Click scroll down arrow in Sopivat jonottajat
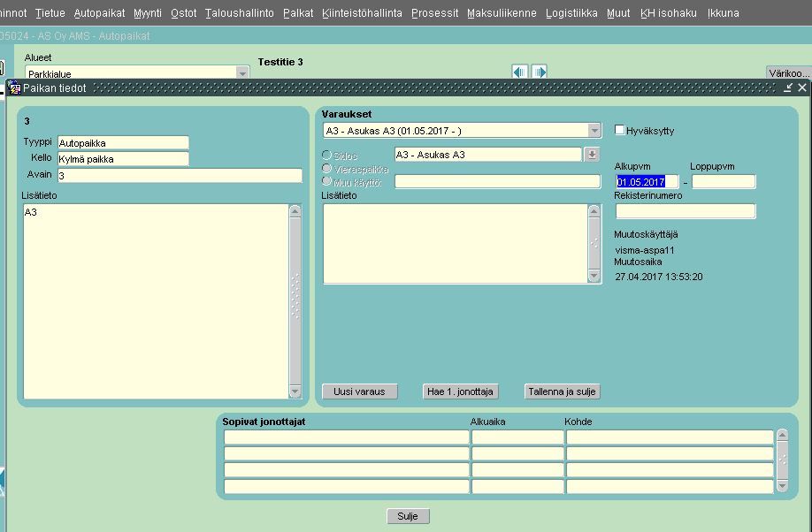812x532 pixels. tap(782, 485)
